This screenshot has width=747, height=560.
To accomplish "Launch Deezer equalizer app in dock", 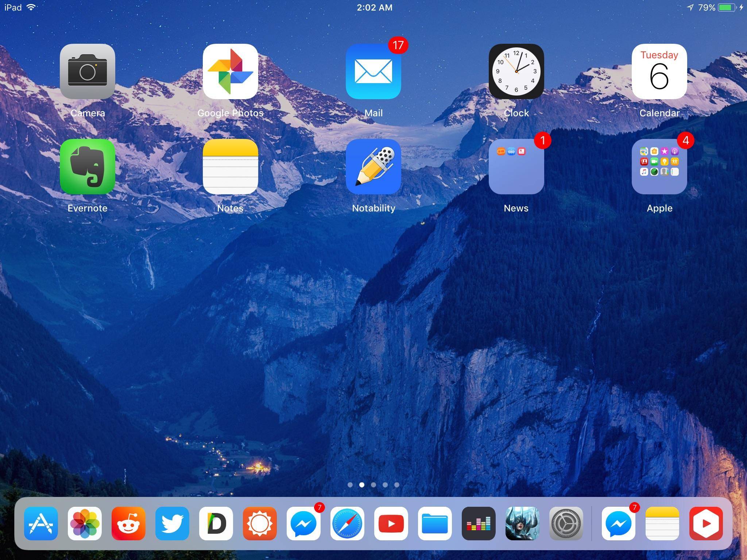I will [x=479, y=524].
